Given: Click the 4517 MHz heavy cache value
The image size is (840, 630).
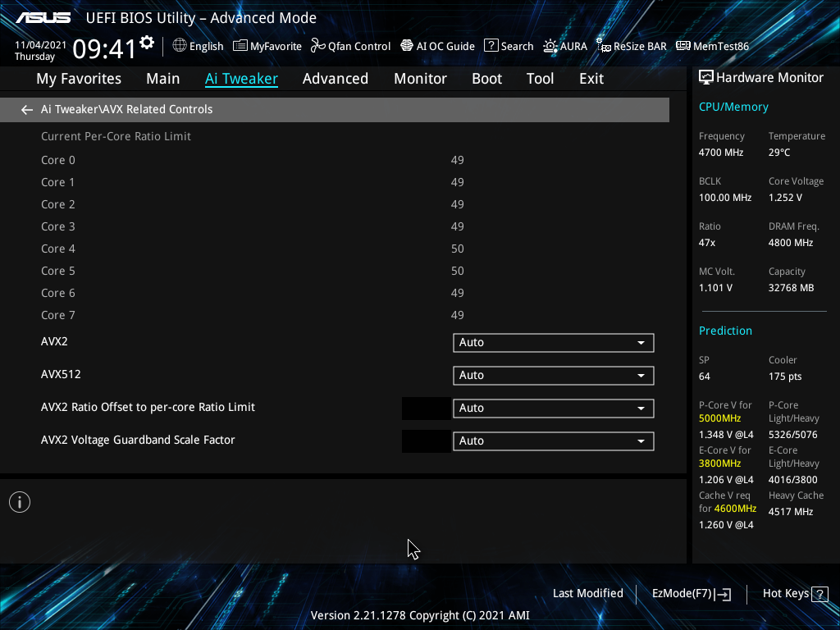Looking at the screenshot, I should [x=791, y=512].
